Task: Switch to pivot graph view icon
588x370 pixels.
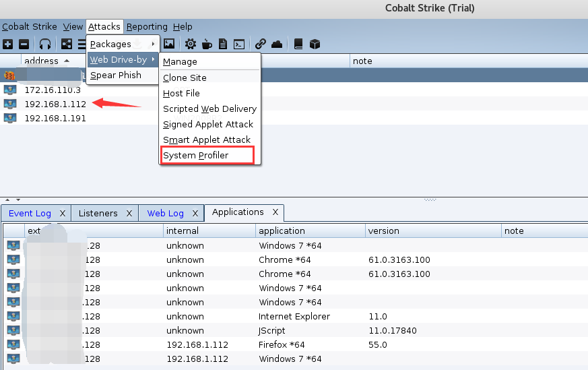Action: tap(67, 44)
